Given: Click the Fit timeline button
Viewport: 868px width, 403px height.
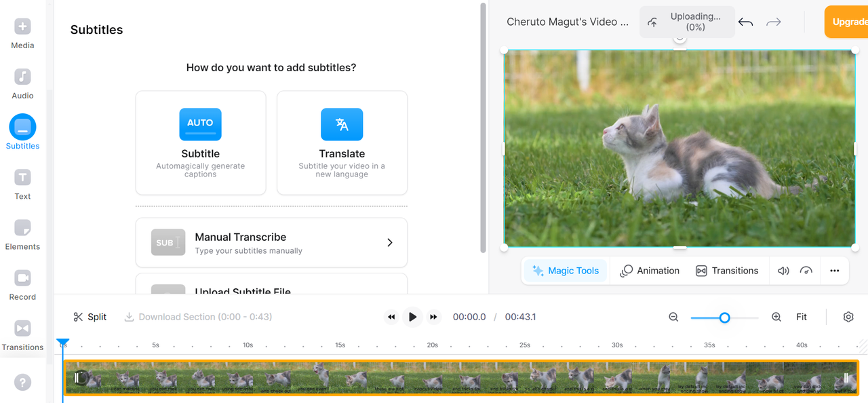Looking at the screenshot, I should coord(802,317).
